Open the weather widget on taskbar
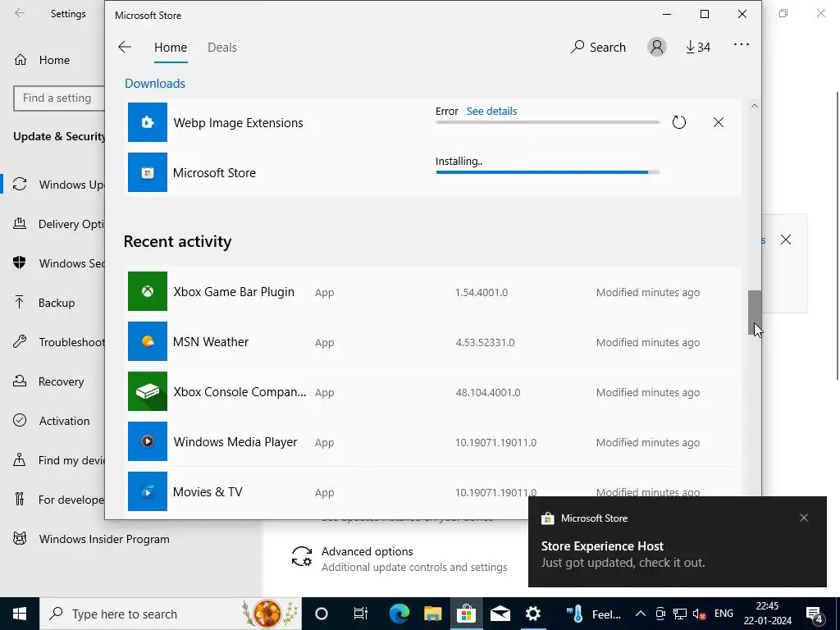The width and height of the screenshot is (840, 630). tap(594, 614)
